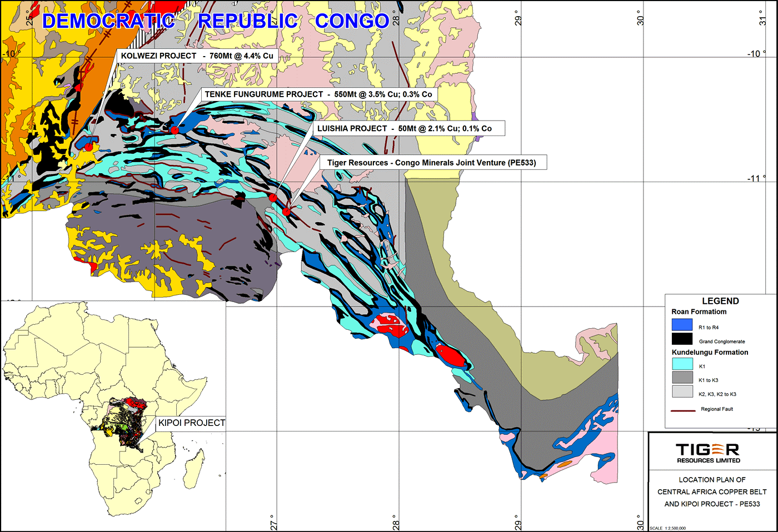Click the R1 to R4 blue swatch

(x=682, y=325)
